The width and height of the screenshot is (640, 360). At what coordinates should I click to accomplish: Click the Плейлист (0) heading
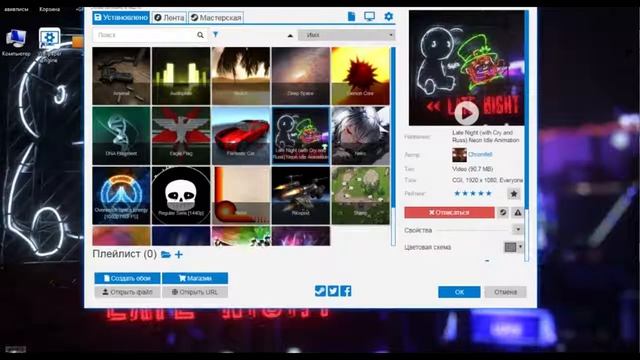124,254
